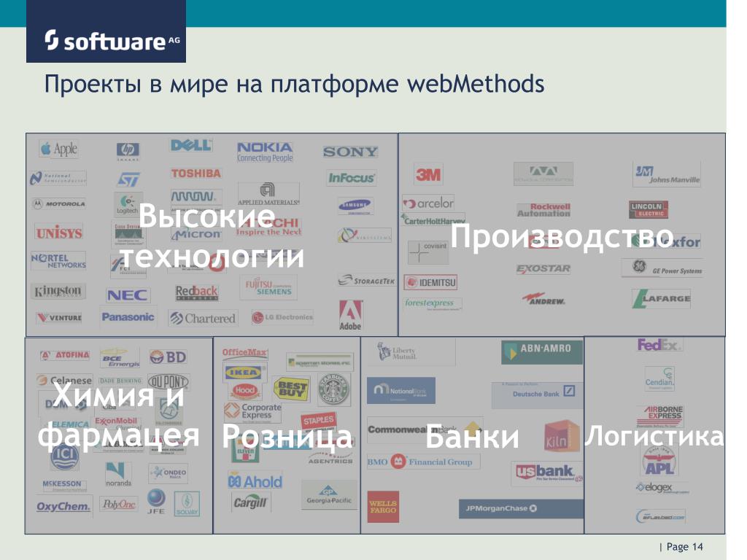Click the Samsung logo
The width and height of the screenshot is (747, 560).
[355, 206]
